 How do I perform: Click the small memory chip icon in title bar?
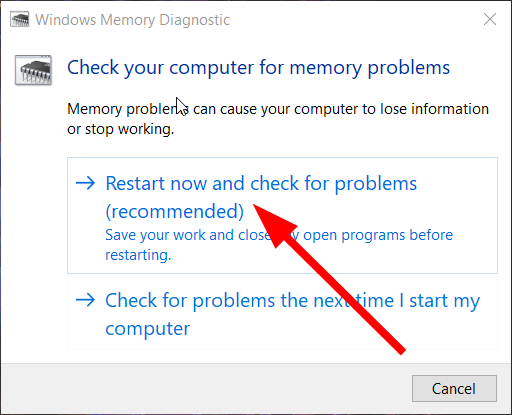tap(19, 19)
